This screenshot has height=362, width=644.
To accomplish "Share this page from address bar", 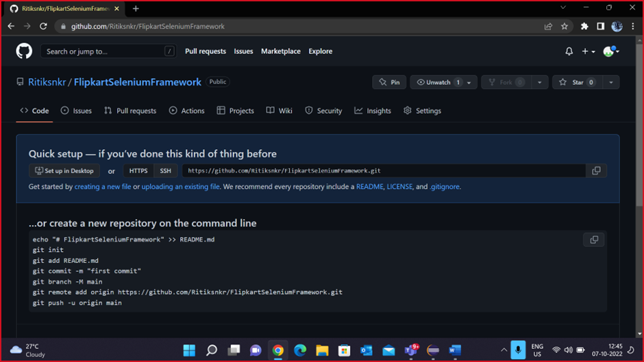I will (x=548, y=26).
